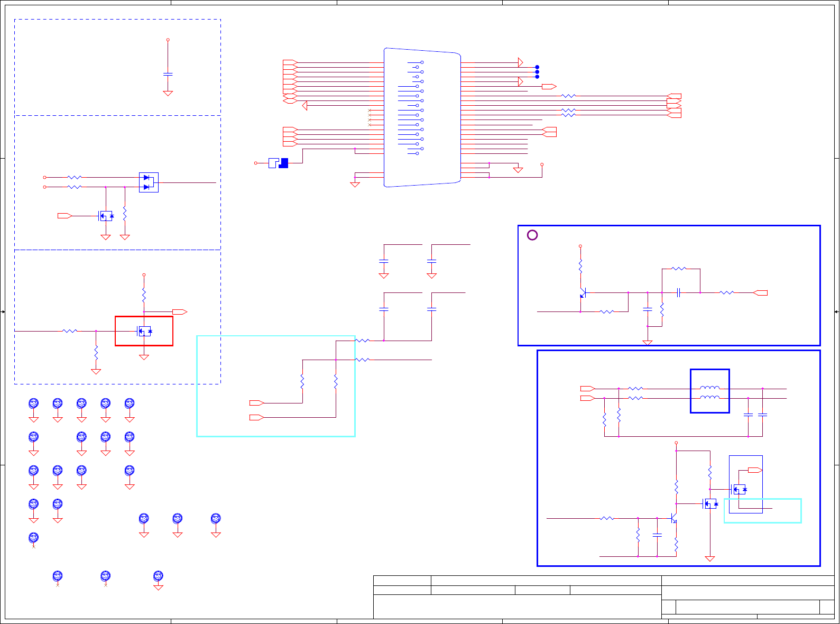Select the capacitor in the top dashed section
The image size is (840, 624).
[168, 74]
